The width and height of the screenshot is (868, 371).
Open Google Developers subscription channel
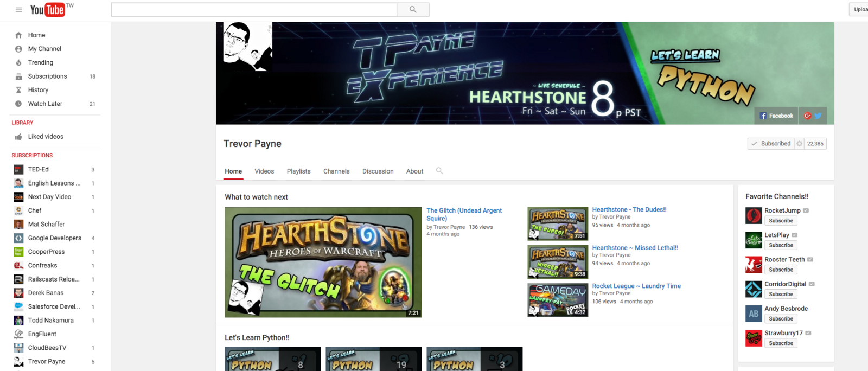coord(54,238)
